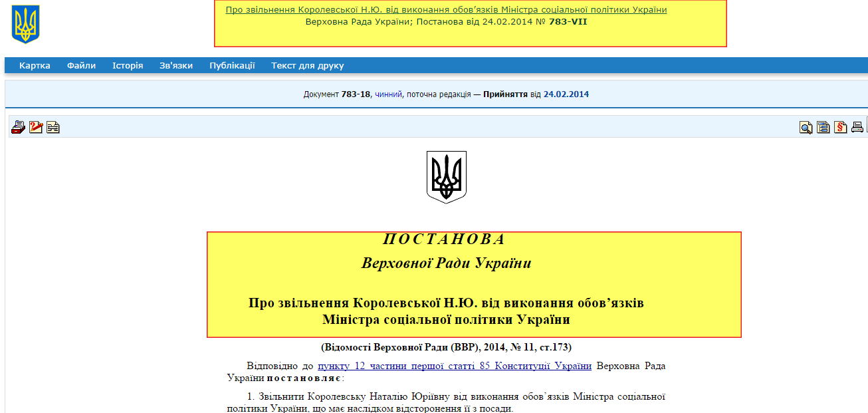Click the printer icon on the right toolbar
The width and height of the screenshot is (868, 413).
[x=857, y=127]
